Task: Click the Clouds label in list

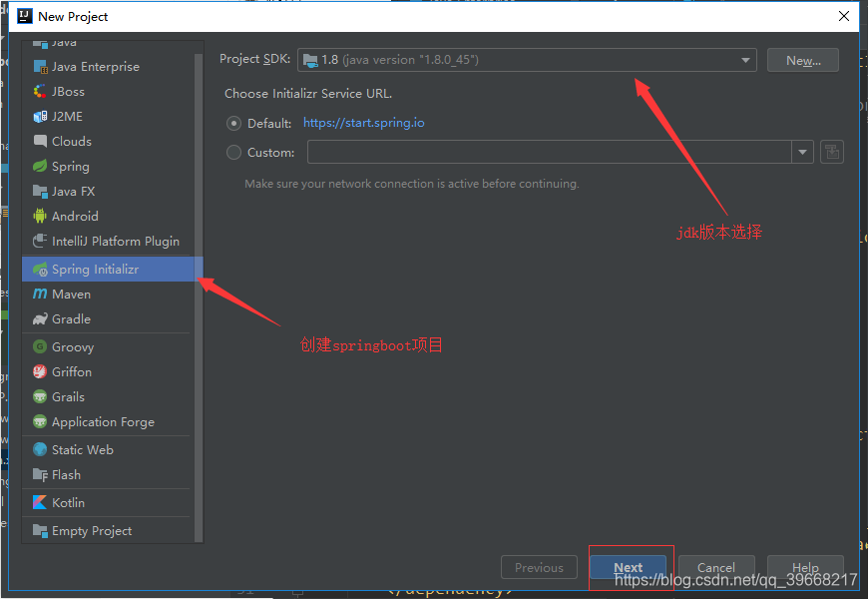Action: coord(72,142)
